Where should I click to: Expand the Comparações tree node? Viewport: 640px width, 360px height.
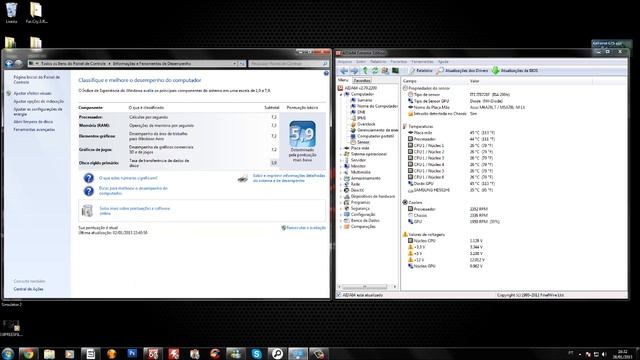pyautogui.click(x=341, y=227)
